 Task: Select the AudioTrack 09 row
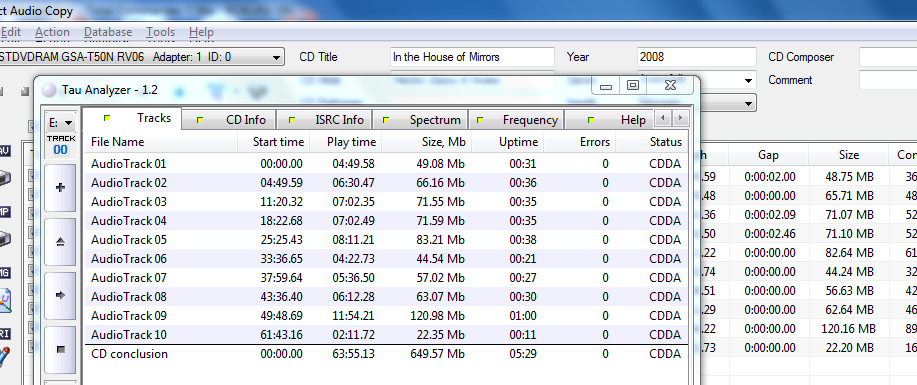[x=386, y=316]
